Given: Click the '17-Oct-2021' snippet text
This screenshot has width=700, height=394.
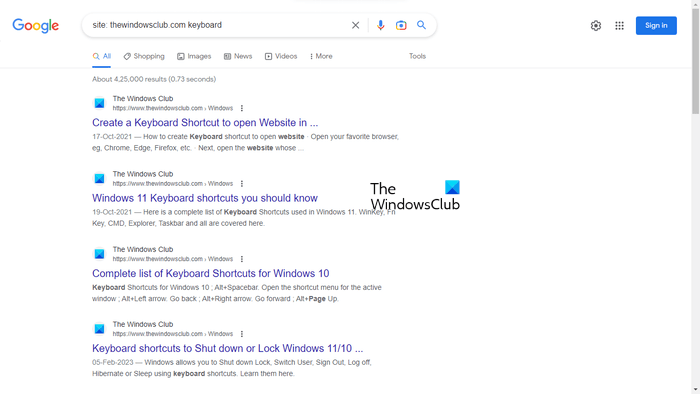Looking at the screenshot, I should point(112,137).
